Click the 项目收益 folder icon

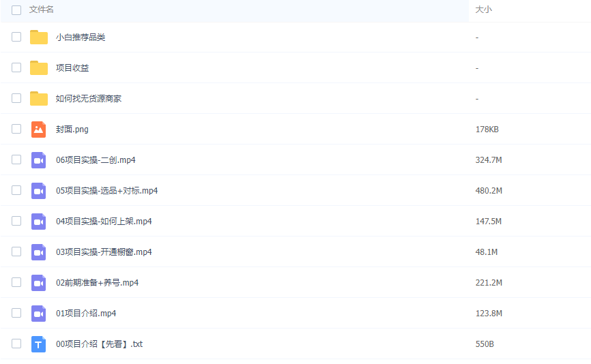tap(39, 68)
